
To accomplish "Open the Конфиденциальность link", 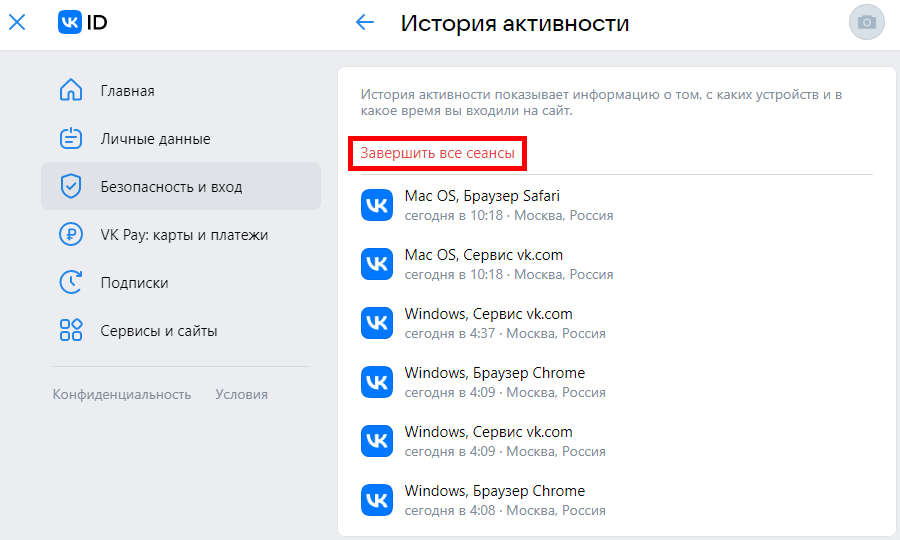I will (x=122, y=394).
